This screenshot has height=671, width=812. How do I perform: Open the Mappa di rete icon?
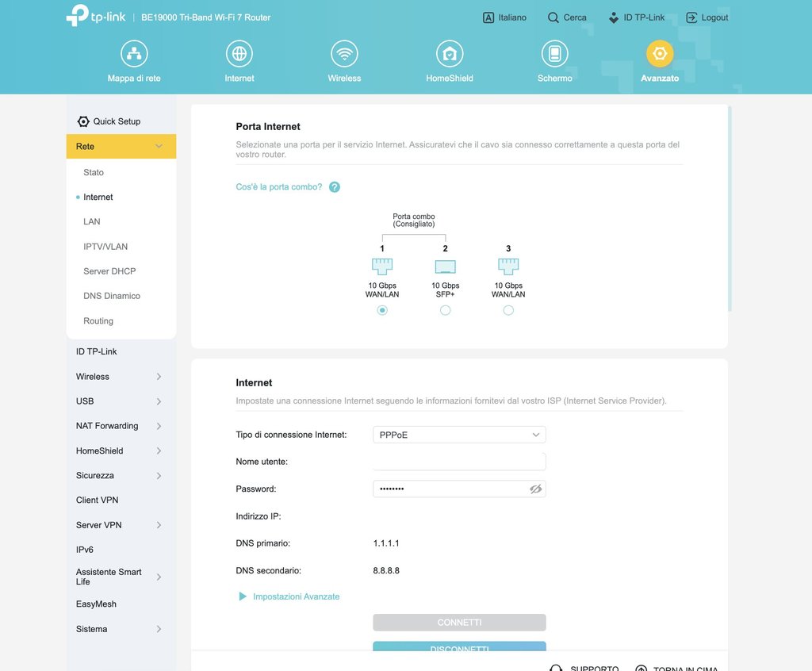click(134, 54)
